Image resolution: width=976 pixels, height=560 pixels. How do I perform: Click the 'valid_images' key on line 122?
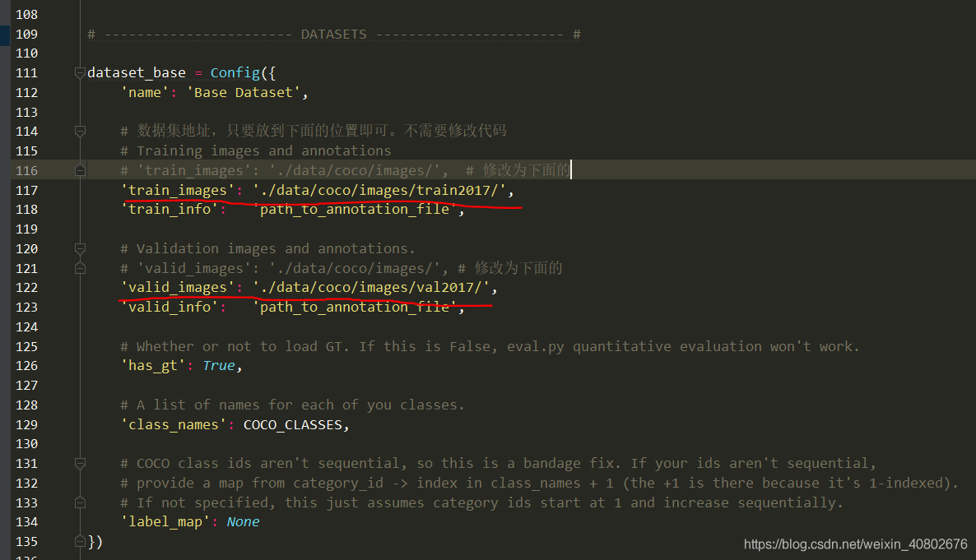[x=178, y=288]
